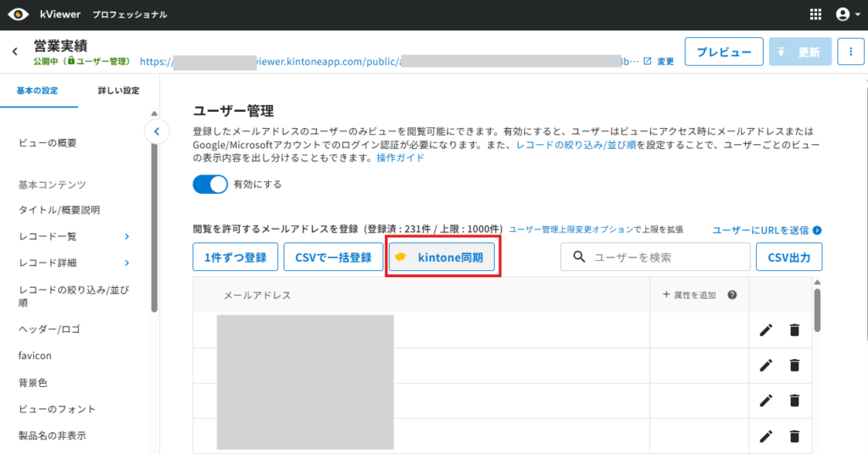Click the CSVで一括登録 button
The image size is (868, 454).
pyautogui.click(x=333, y=257)
